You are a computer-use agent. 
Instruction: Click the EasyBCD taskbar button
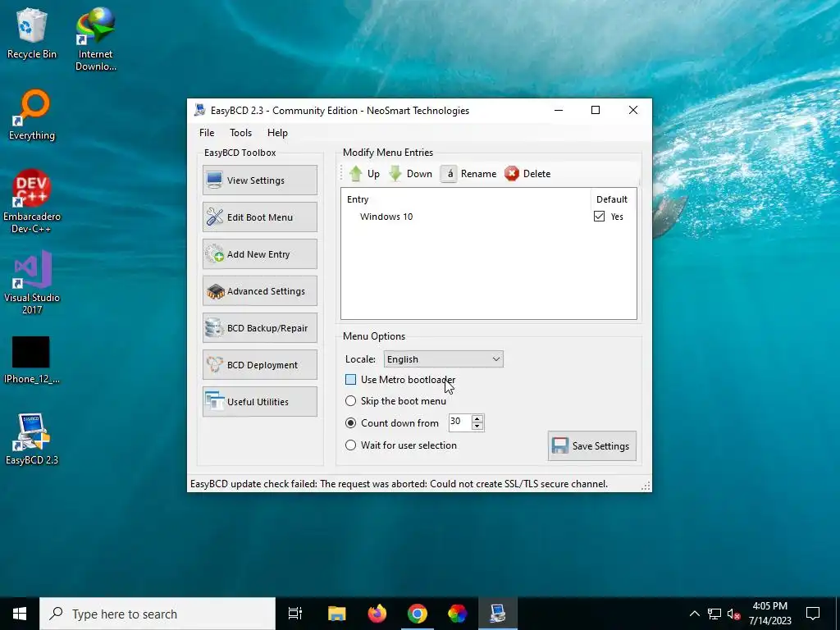coord(498,614)
